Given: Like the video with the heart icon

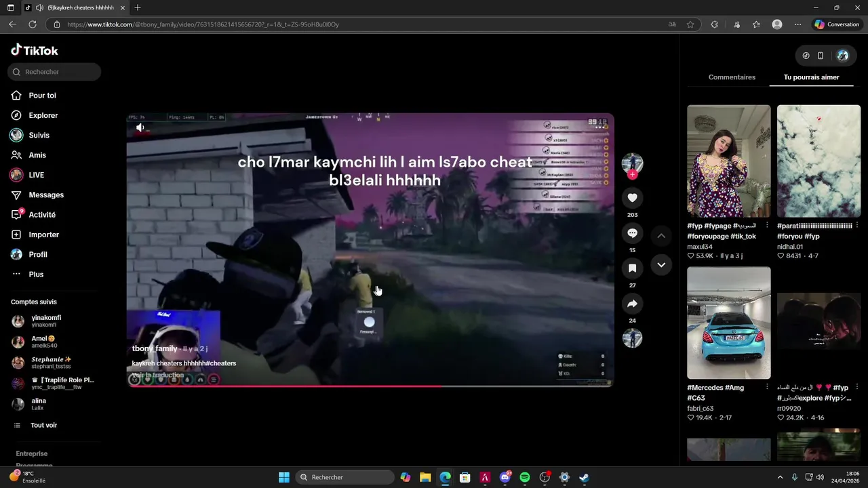Looking at the screenshot, I should 632,197.
